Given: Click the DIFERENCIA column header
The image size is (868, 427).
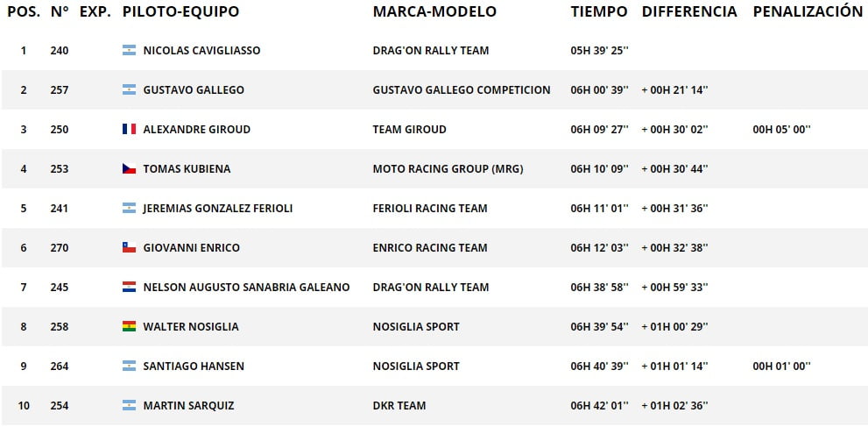Looking at the screenshot, I should (689, 11).
